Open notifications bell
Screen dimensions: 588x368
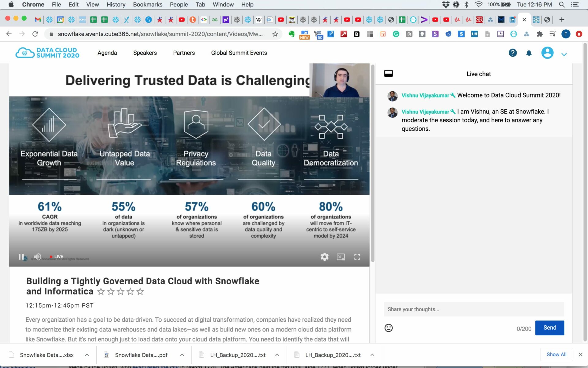(x=529, y=53)
